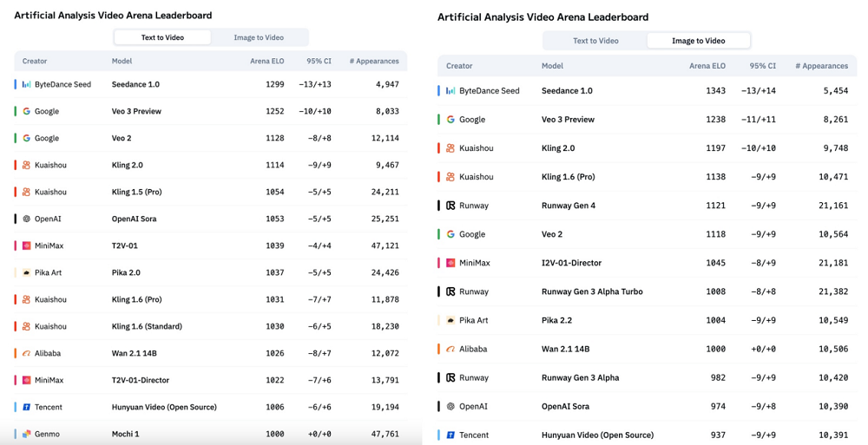
Task: Click the ByteDance Seed logo in the 1343 ELO row
Action: point(450,91)
